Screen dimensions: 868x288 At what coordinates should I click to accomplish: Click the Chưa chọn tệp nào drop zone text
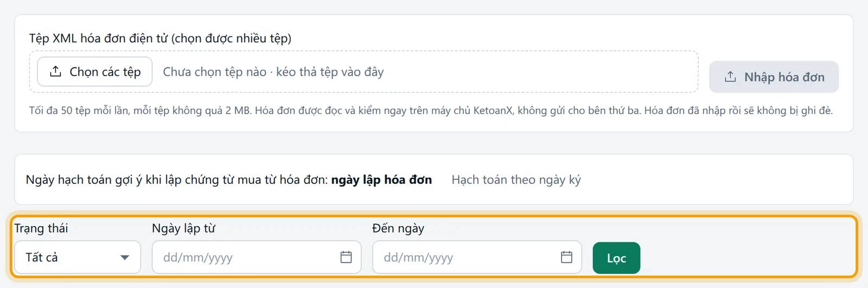click(273, 72)
